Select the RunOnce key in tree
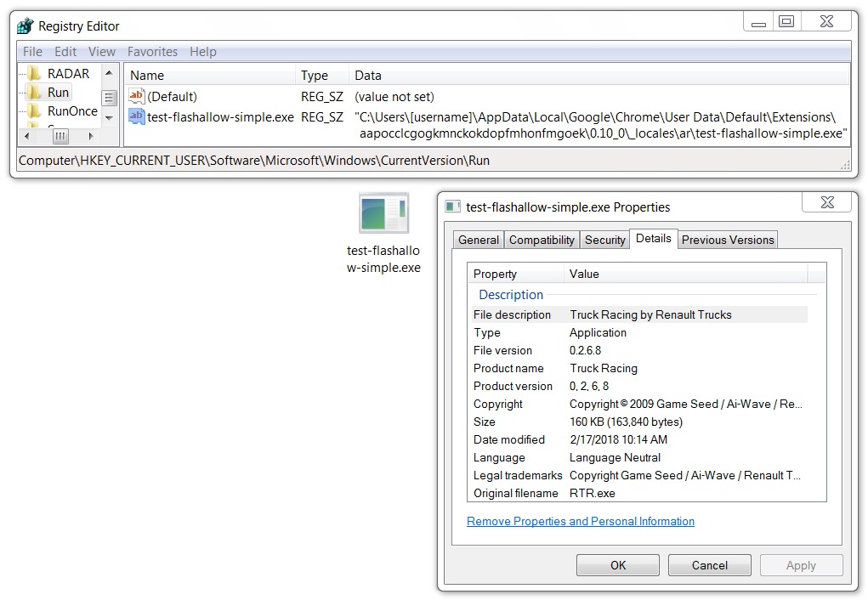This screenshot has width=868, height=600. point(72,111)
